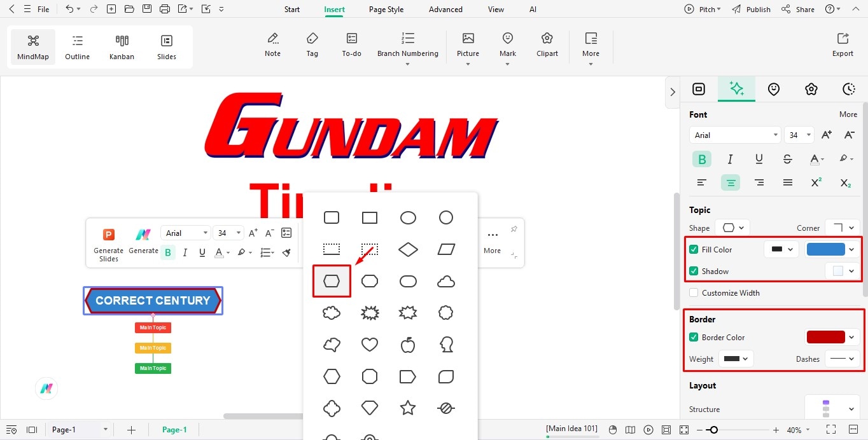Switch to Slides view mode
The image size is (868, 440).
point(167,46)
